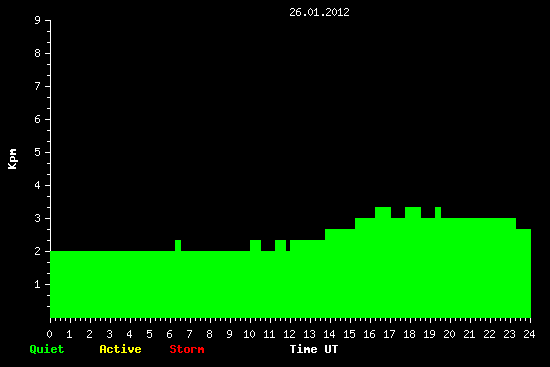Click value 1 on the Kp axis
The height and width of the screenshot is (367, 550).
tap(38, 284)
